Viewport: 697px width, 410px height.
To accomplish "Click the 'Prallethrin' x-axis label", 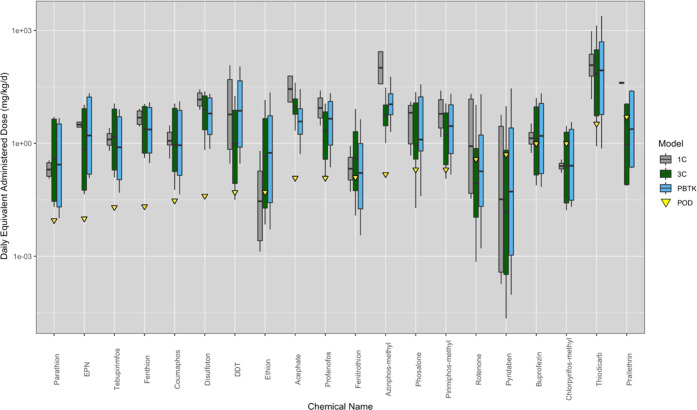I will point(629,370).
